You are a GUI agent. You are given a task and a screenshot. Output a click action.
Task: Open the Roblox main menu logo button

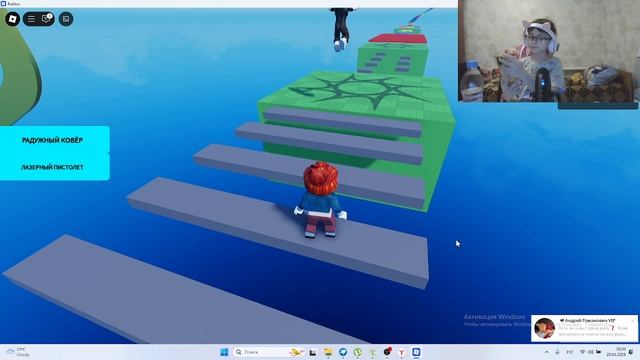point(12,19)
